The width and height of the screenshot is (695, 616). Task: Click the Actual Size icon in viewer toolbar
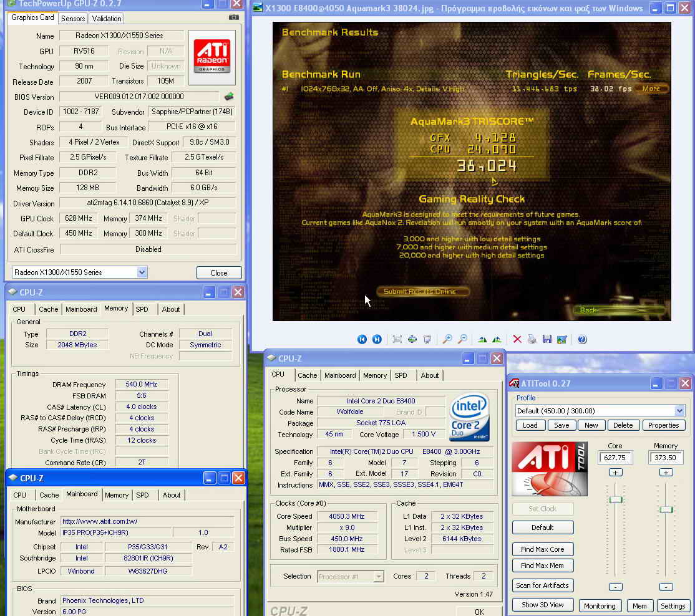coord(412,339)
